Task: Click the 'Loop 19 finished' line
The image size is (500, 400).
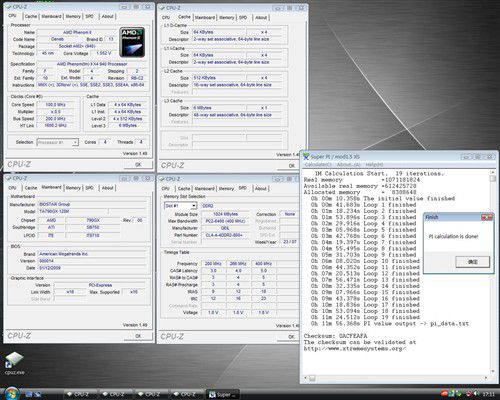Action: [365, 317]
